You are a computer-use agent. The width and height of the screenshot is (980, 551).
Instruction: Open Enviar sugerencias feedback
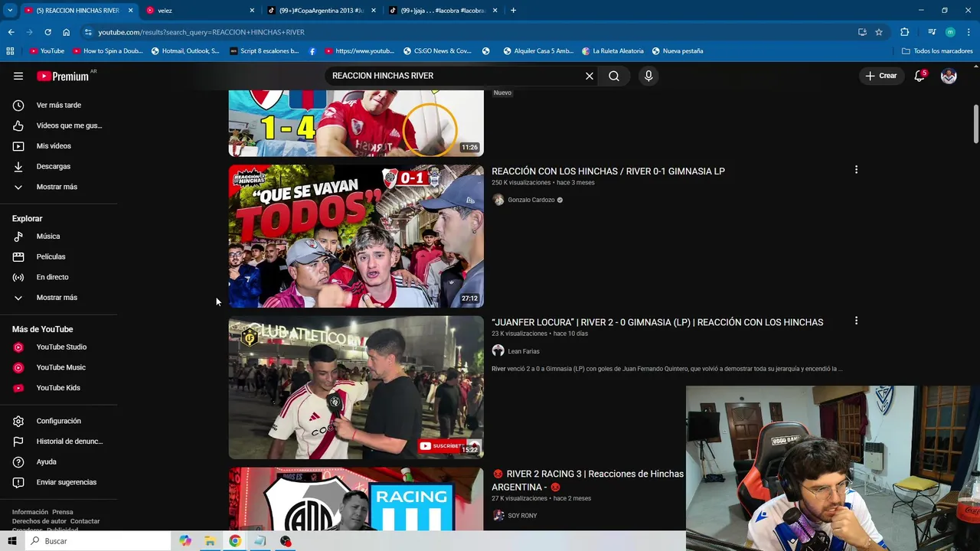pos(58,482)
